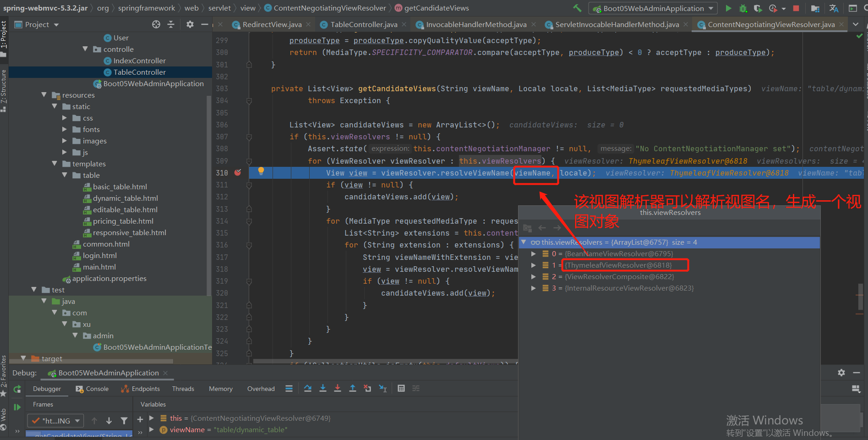Open the dropdown arrow beside the profiler icon
The height and width of the screenshot is (440, 868).
(x=784, y=9)
